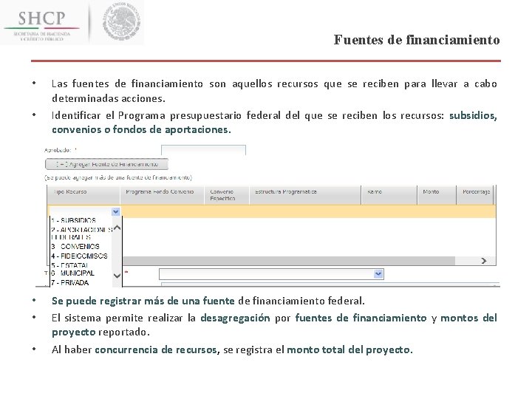Click the Tipo Recurso column header
This screenshot has width=532, height=399.
(83, 195)
